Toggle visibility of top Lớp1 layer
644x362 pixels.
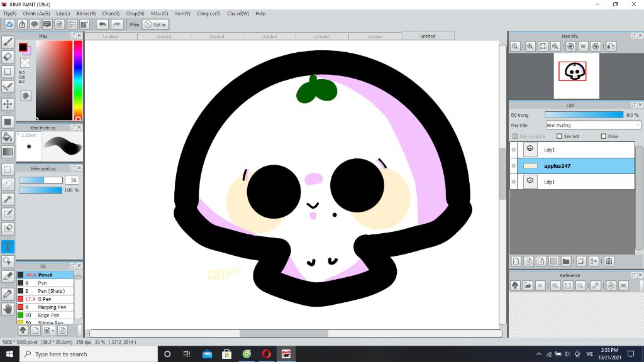coord(514,150)
